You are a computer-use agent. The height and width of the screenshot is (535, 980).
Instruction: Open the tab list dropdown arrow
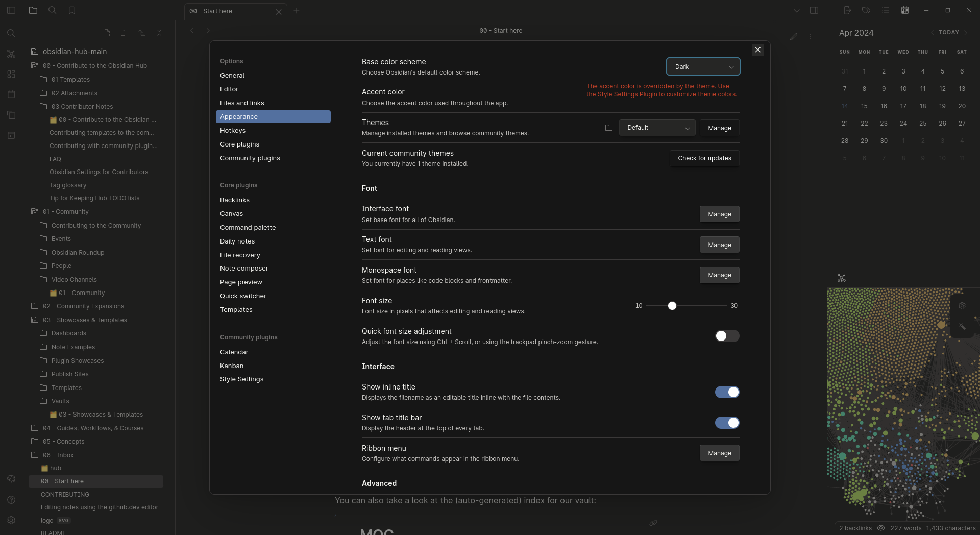(796, 10)
